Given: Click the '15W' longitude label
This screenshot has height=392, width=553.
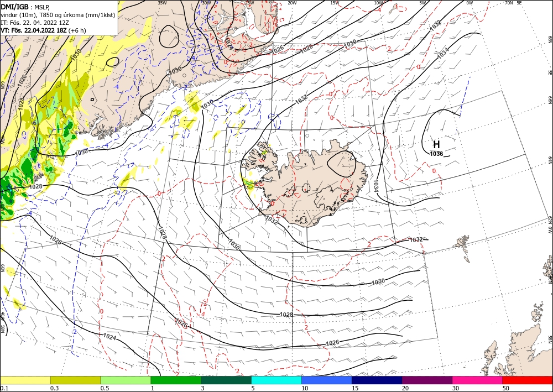Looking at the screenshot, I should click(335, 3).
